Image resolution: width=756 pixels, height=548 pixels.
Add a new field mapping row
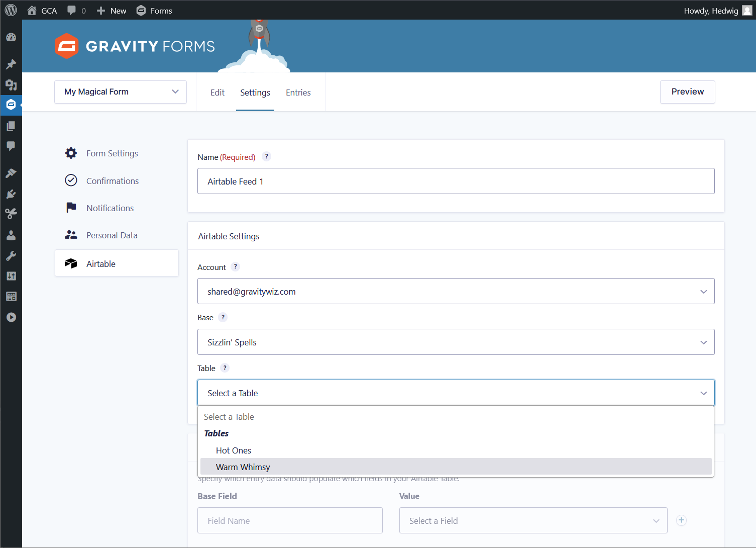[681, 520]
